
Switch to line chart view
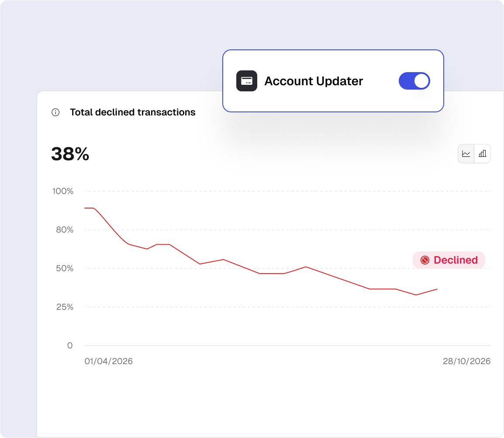[466, 154]
